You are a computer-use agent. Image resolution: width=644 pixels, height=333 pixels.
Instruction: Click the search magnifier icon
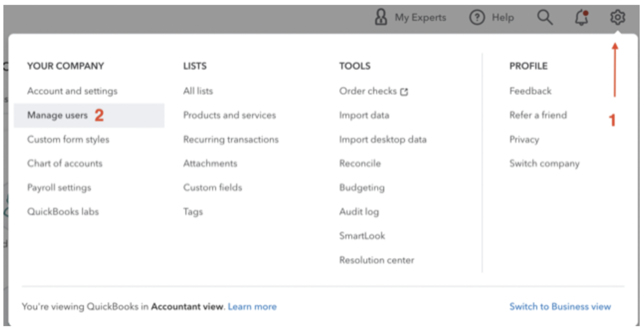coord(545,18)
